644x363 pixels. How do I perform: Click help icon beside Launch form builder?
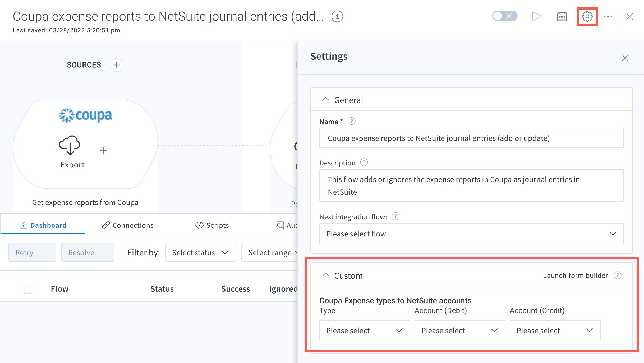coord(617,276)
